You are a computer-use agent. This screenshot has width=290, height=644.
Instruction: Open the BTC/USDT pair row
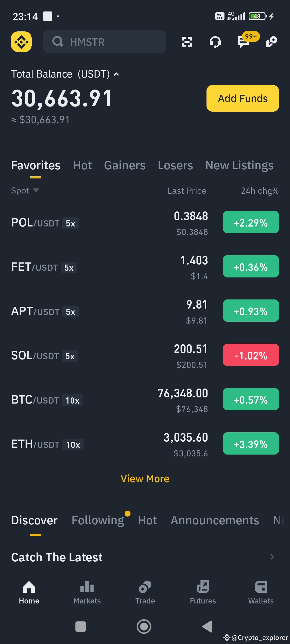(107, 400)
